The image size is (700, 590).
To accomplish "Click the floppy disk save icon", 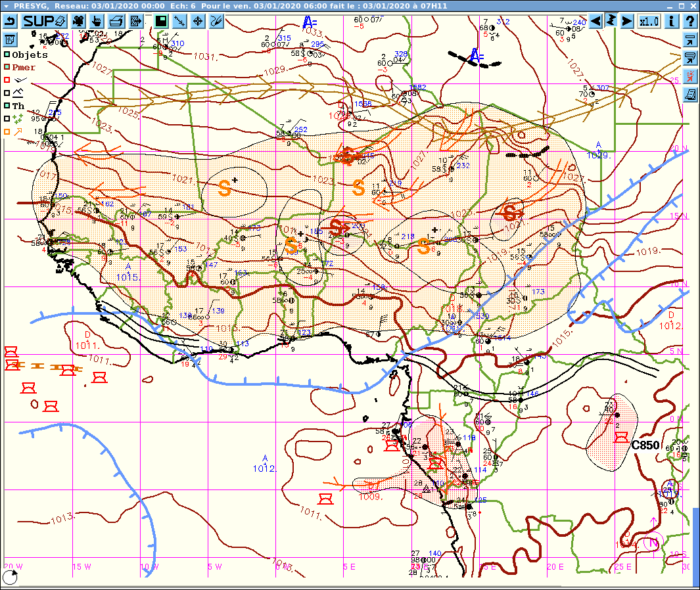I will 161,21.
